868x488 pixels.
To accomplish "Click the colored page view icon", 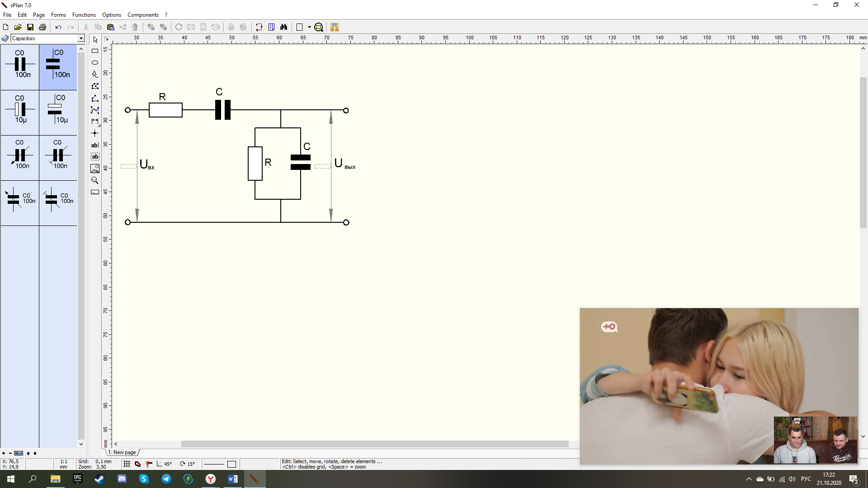I will tap(335, 27).
